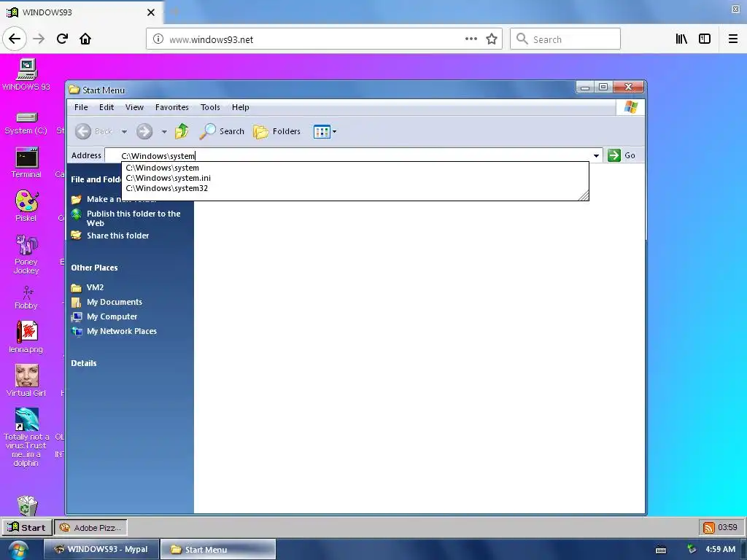This screenshot has width=747, height=560.
Task: Toggle the Folders pane button
Action: click(276, 131)
